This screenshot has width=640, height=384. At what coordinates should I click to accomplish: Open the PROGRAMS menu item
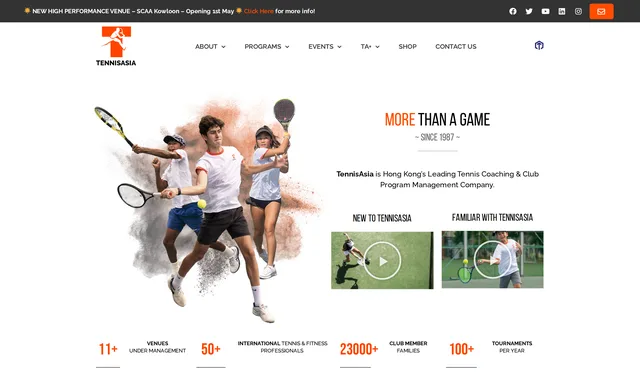[263, 47]
